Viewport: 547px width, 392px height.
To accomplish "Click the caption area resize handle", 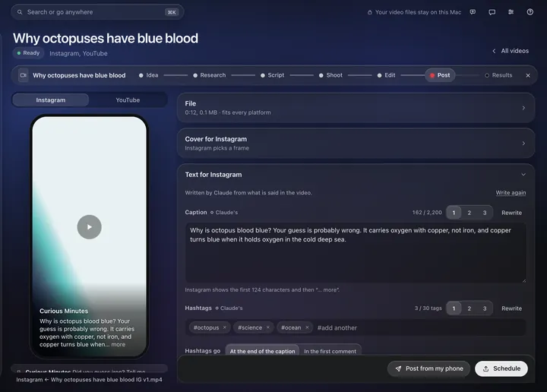I will (523, 280).
